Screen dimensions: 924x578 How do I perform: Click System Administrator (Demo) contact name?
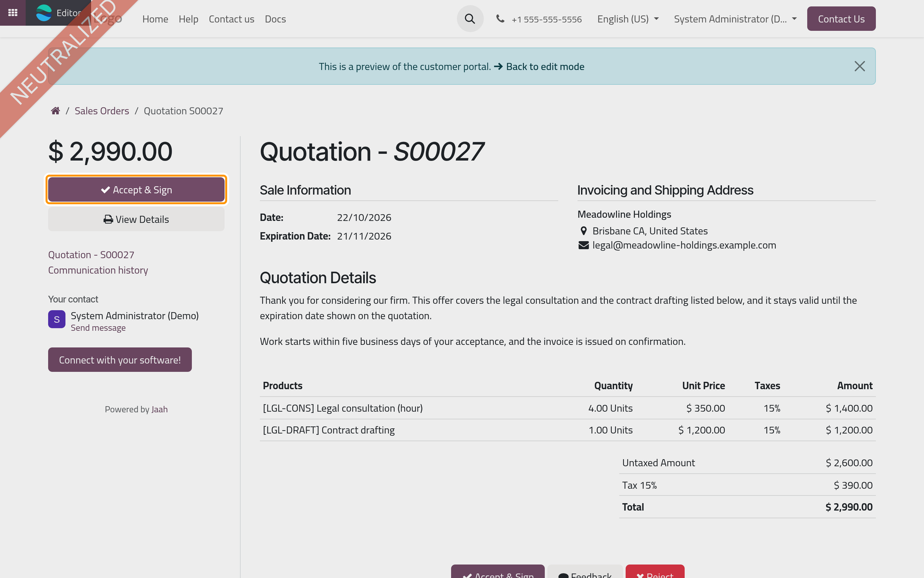(135, 316)
